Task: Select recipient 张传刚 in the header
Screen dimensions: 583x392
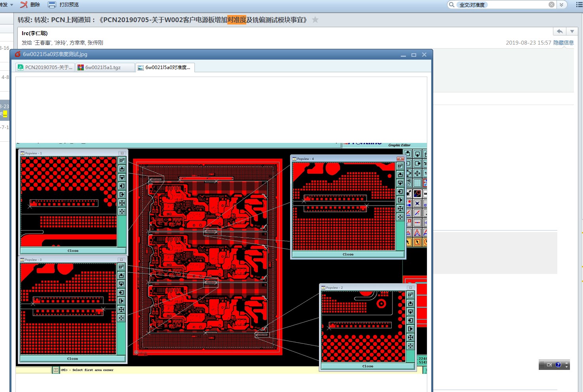Action: [x=95, y=43]
